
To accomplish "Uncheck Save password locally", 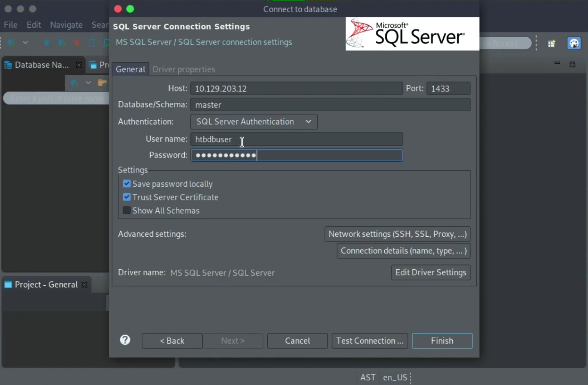I will [x=127, y=184].
